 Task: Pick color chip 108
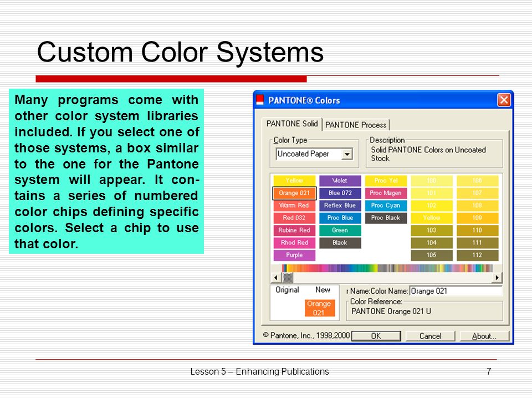pos(477,205)
